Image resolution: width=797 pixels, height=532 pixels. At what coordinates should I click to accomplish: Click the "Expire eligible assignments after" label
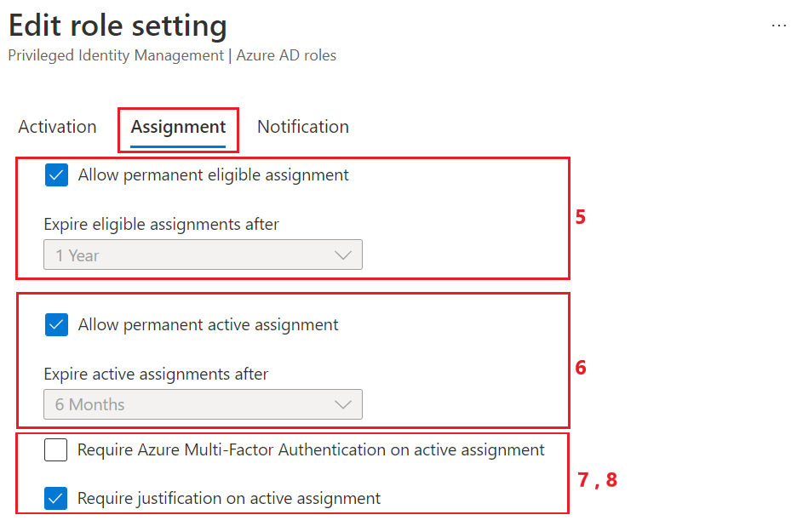[x=162, y=225]
